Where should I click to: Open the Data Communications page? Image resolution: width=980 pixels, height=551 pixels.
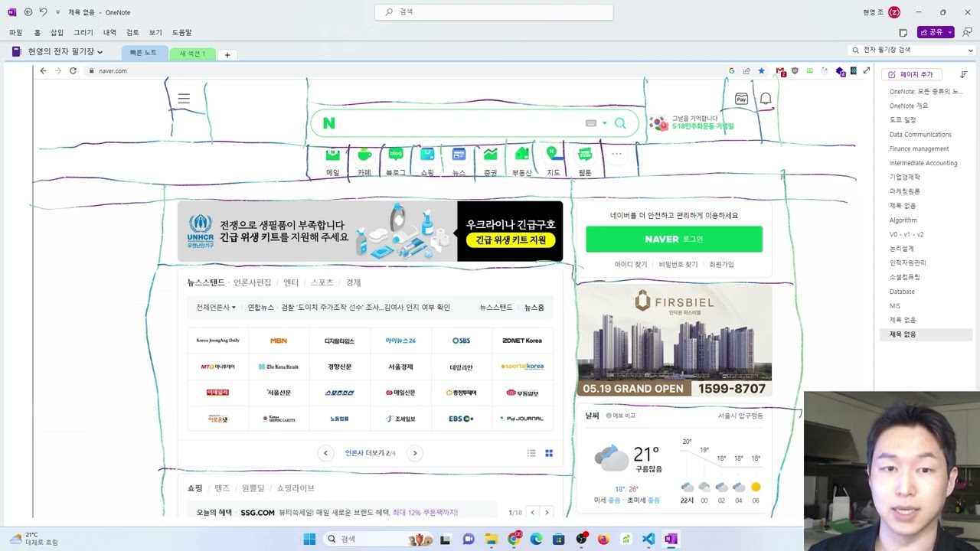tap(920, 135)
